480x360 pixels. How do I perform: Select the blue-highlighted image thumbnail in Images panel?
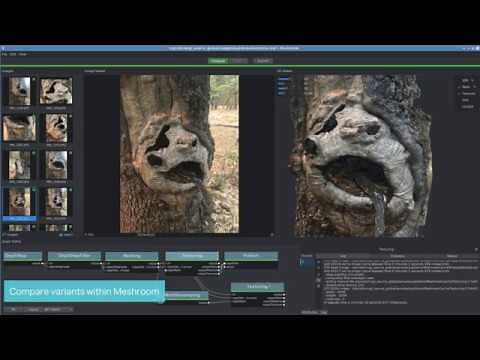pos(19,203)
